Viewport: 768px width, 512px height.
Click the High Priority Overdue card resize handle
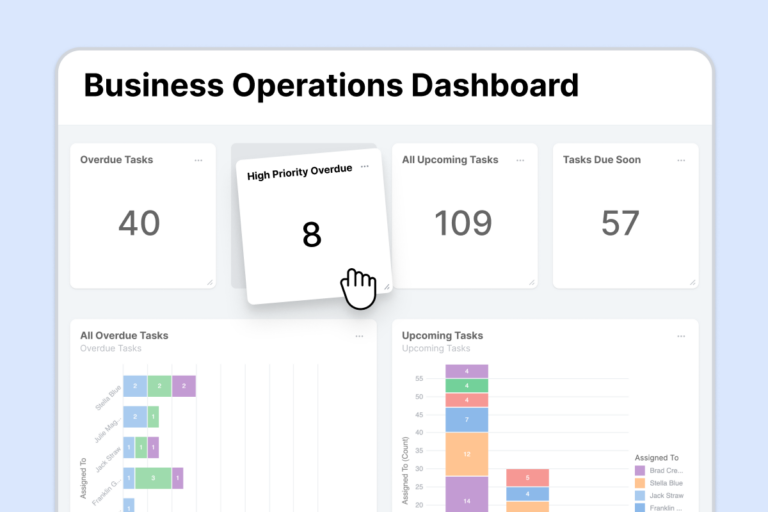387,287
